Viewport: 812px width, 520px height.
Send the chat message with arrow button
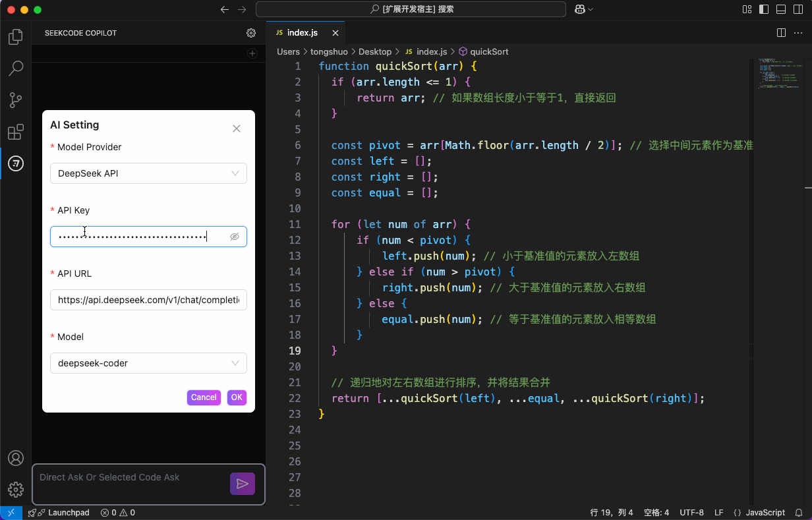(243, 484)
